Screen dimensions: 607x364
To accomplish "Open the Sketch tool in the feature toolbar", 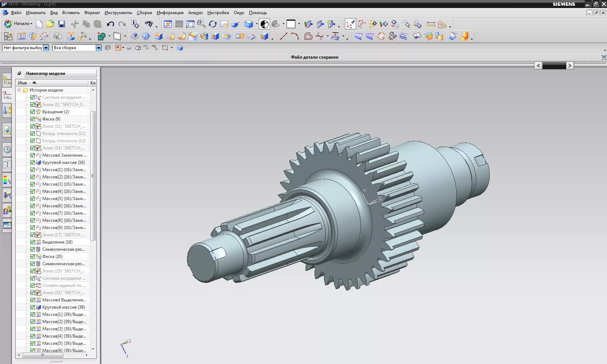I will (8, 36).
